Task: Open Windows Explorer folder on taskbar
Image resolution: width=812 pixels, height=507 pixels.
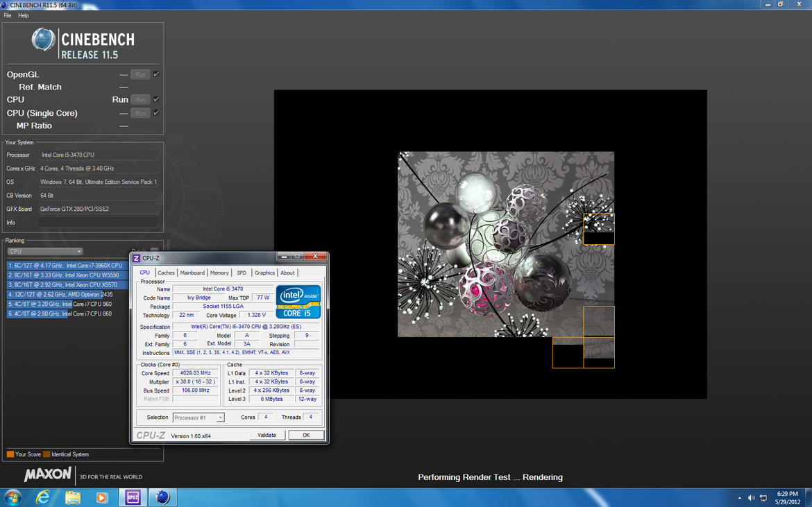Action: pos(72,498)
